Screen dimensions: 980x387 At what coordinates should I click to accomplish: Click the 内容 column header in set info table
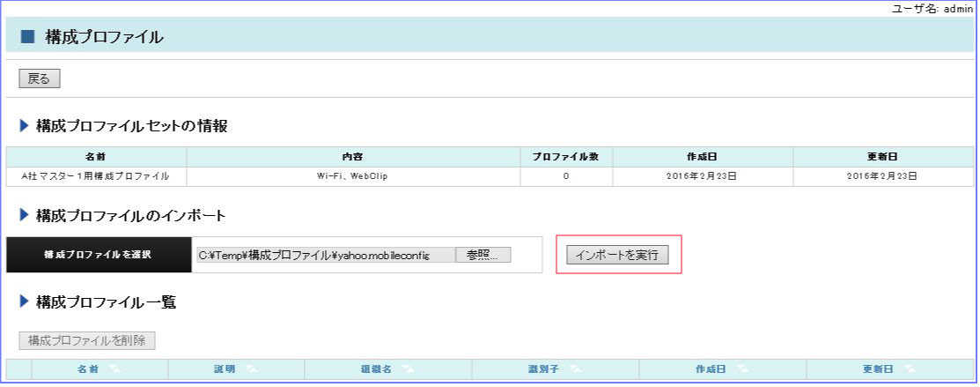[x=353, y=157]
